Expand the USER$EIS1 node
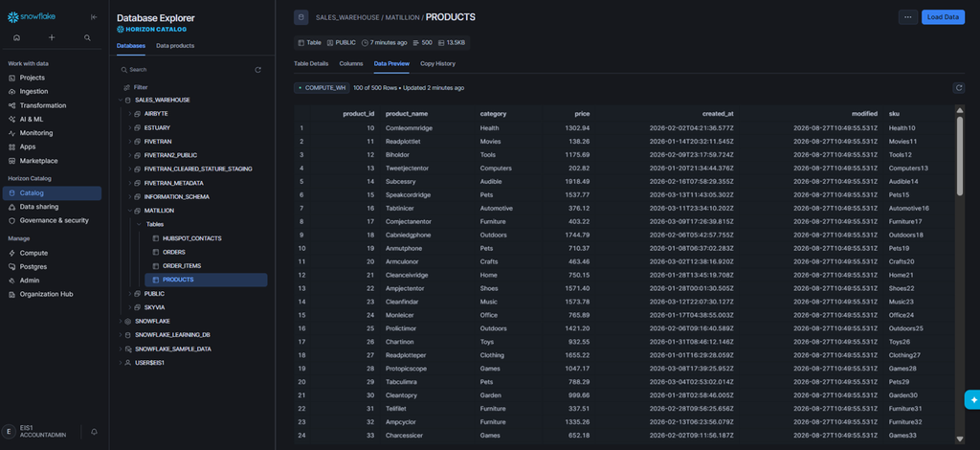 tap(121, 363)
